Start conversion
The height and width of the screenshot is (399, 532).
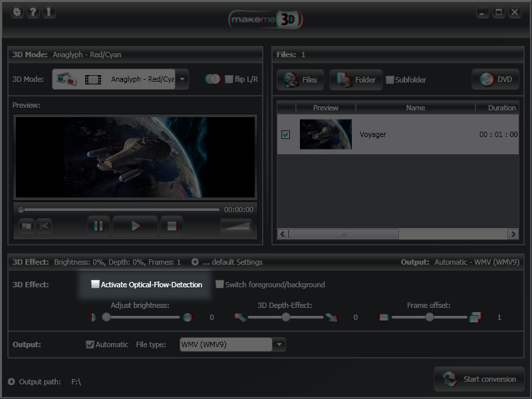[479, 379]
